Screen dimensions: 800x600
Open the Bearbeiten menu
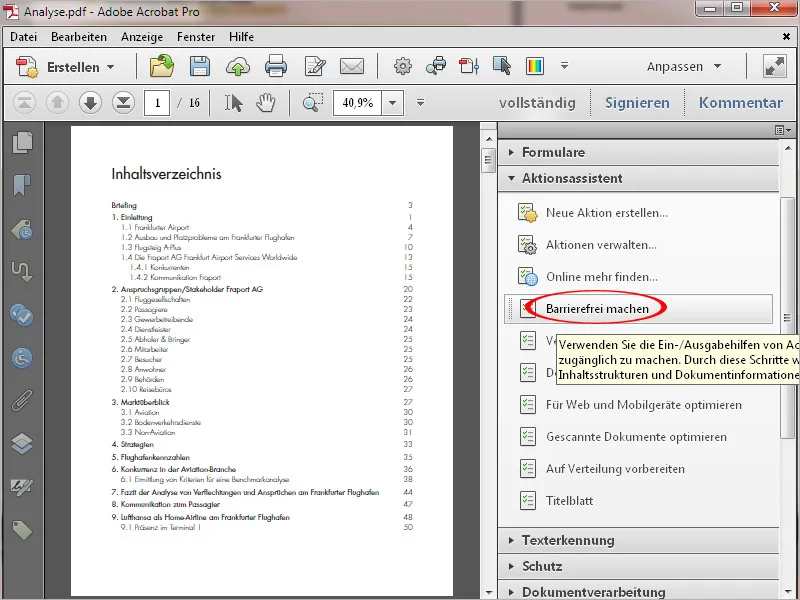79,37
